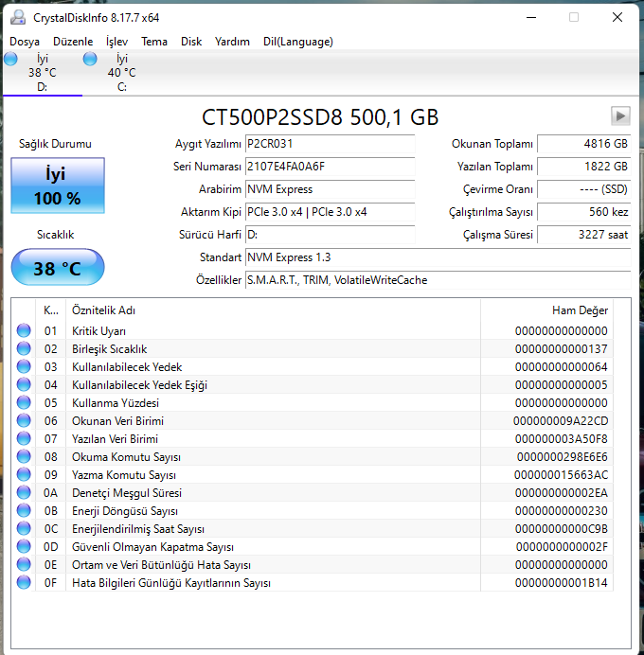
Task: Click the Sürücü Harfi field D:
Action: [x=330, y=235]
